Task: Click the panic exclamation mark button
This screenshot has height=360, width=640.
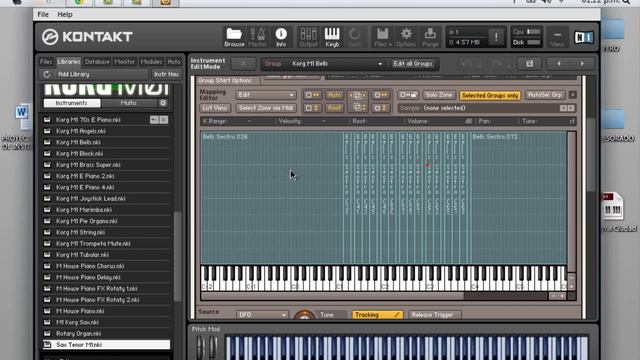Action: click(x=496, y=37)
